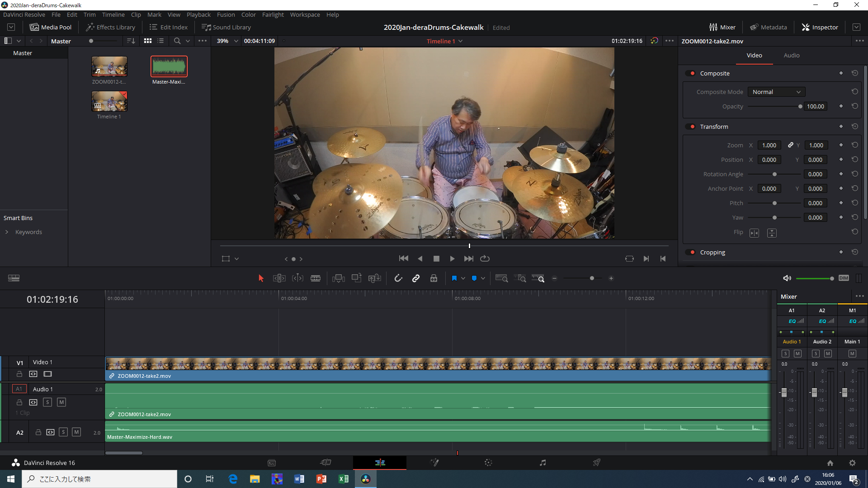
Task: Jump to first frame in viewer
Action: point(404,258)
